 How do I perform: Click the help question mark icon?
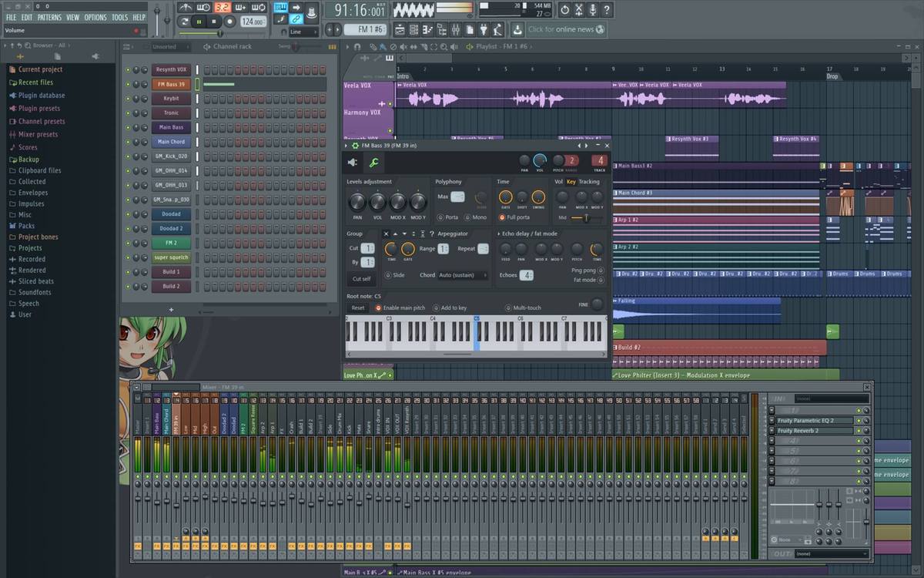[x=607, y=10]
